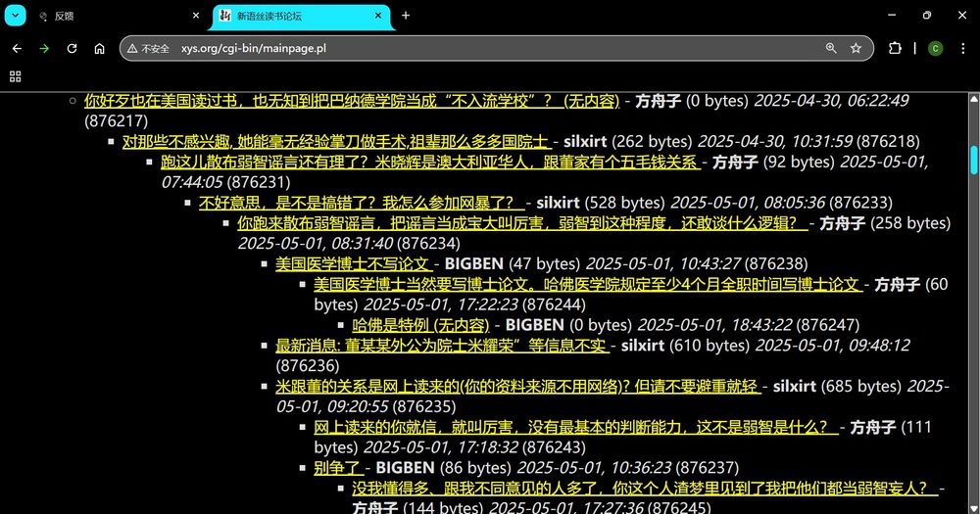The height and width of the screenshot is (514, 980).
Task: Open post 跑这儿散布弱智谣言还有理了
Action: (430, 163)
